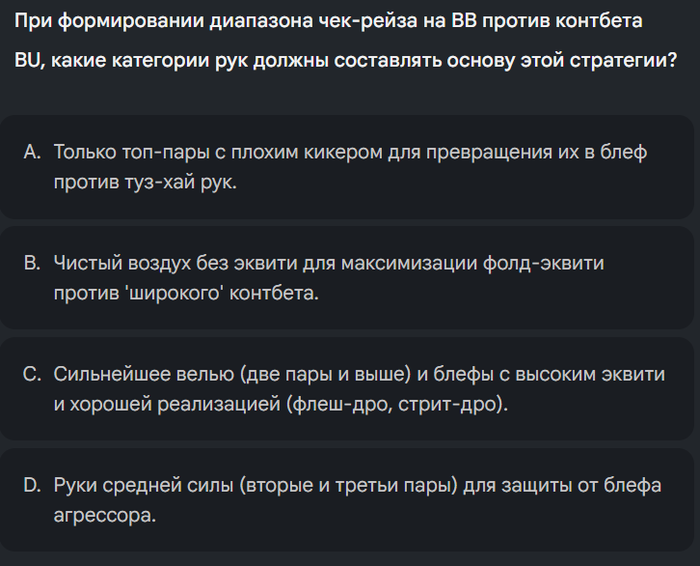Click the phrase 'максимизации фолд-эквити' in option B

472,263
